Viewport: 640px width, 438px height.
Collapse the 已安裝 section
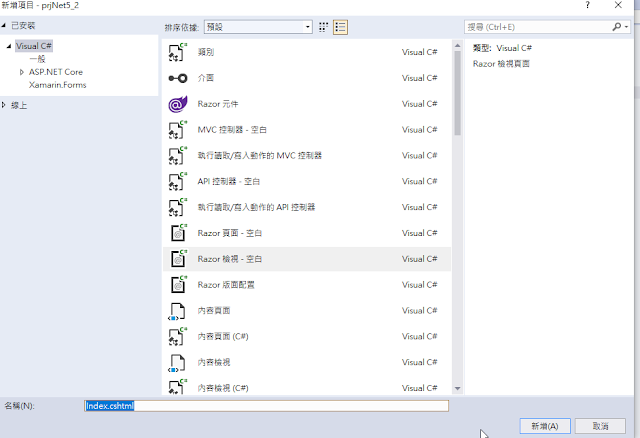tap(4, 26)
